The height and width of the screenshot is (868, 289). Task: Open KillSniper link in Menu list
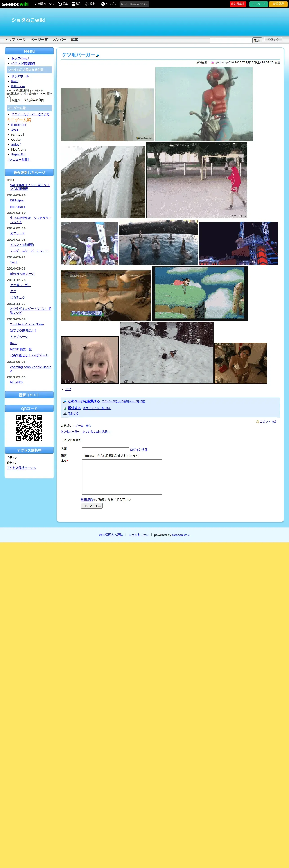(18, 86)
